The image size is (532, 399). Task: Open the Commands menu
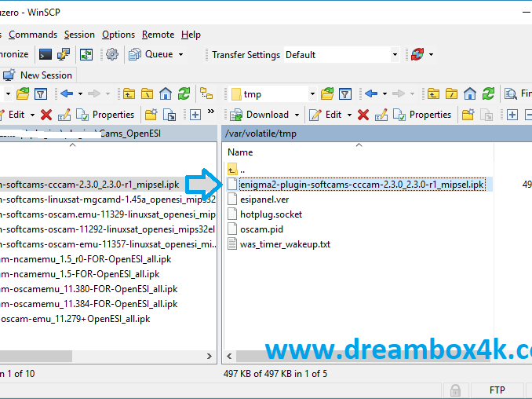click(33, 35)
